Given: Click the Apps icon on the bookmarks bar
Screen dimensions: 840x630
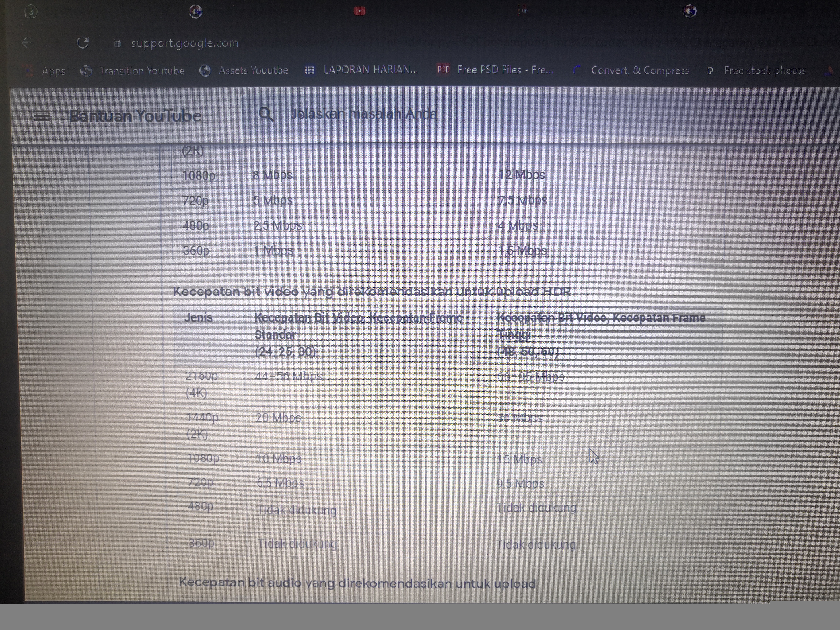Looking at the screenshot, I should tap(28, 70).
